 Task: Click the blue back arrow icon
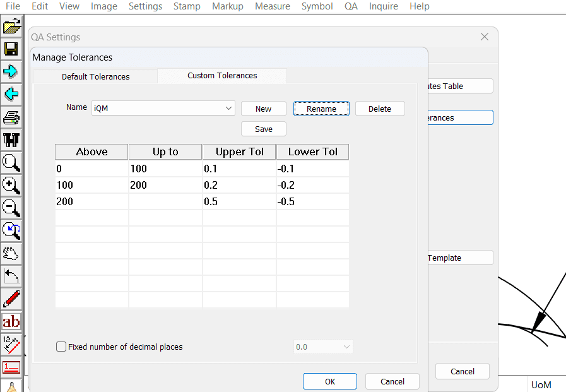point(11,94)
